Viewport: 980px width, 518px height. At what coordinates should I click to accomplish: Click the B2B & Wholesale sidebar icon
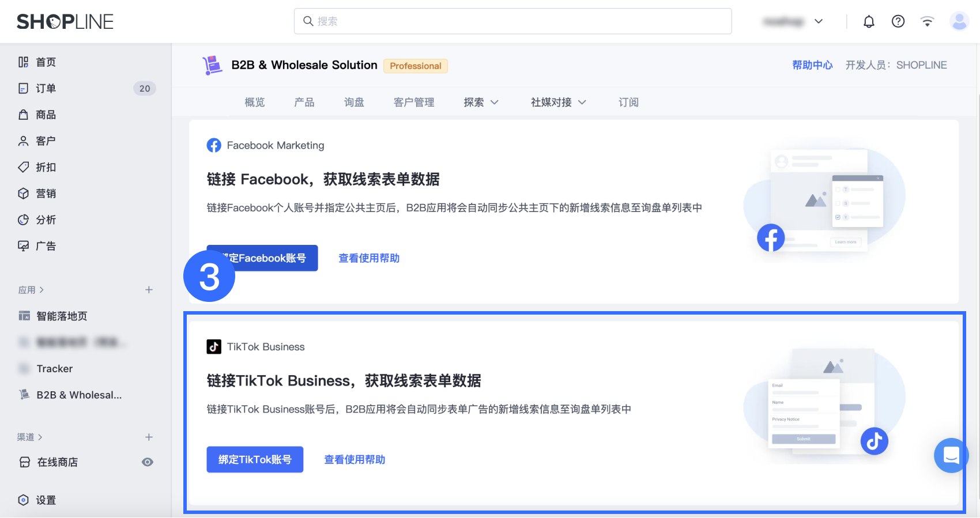24,395
